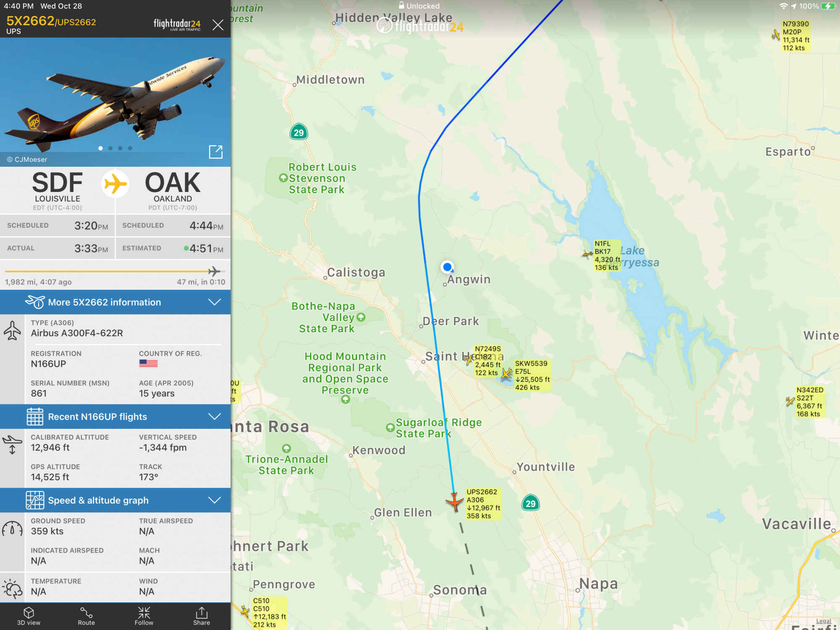Select the second photo page dot
Screen dimensions: 840x630
[x=110, y=148]
